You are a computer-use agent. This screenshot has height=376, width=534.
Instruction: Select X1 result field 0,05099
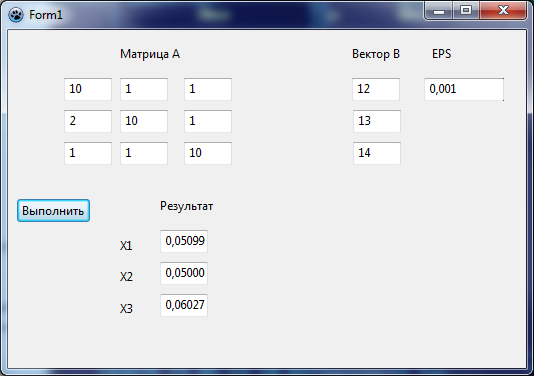[x=184, y=241]
